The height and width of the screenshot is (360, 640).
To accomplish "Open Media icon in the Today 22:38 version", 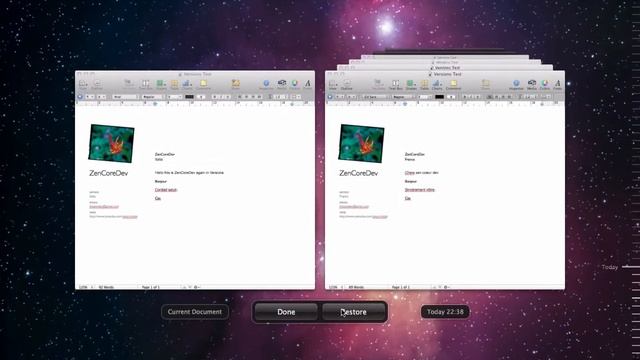I will pos(532,84).
